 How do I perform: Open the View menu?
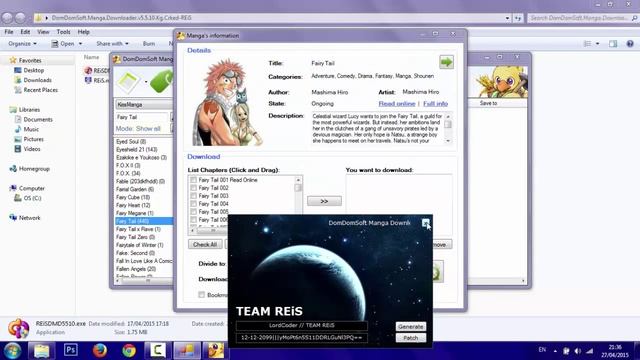43,32
